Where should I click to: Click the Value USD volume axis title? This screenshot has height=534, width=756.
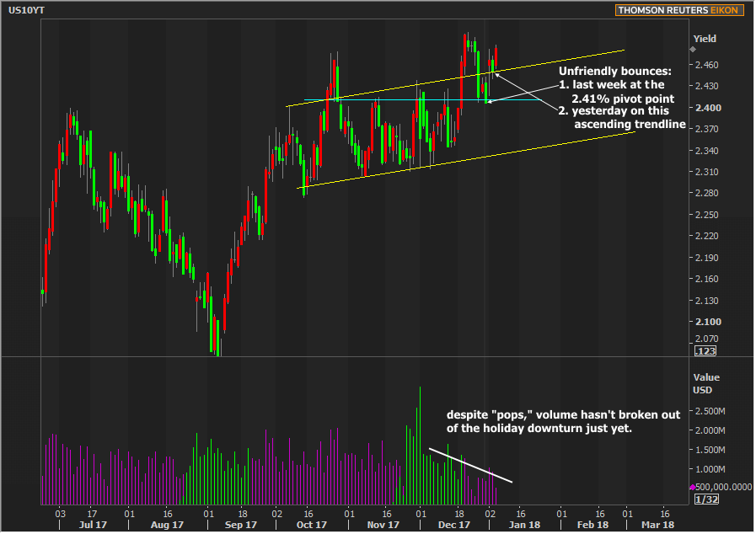(706, 383)
